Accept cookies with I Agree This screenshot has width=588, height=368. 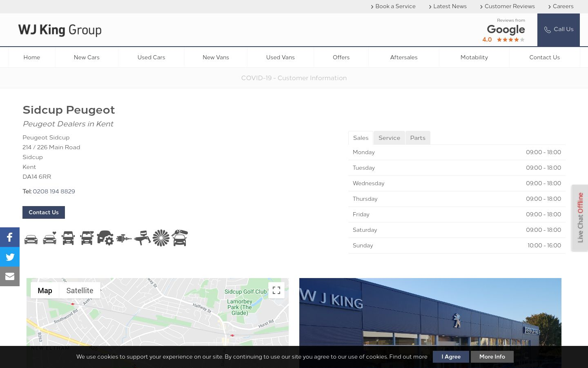pyautogui.click(x=451, y=357)
